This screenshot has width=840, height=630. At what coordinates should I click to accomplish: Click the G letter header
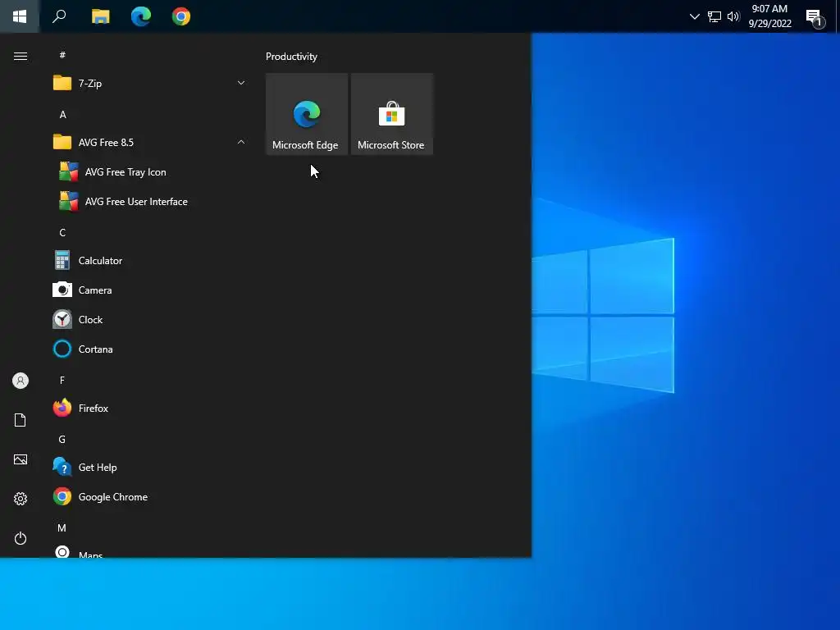[62, 440]
